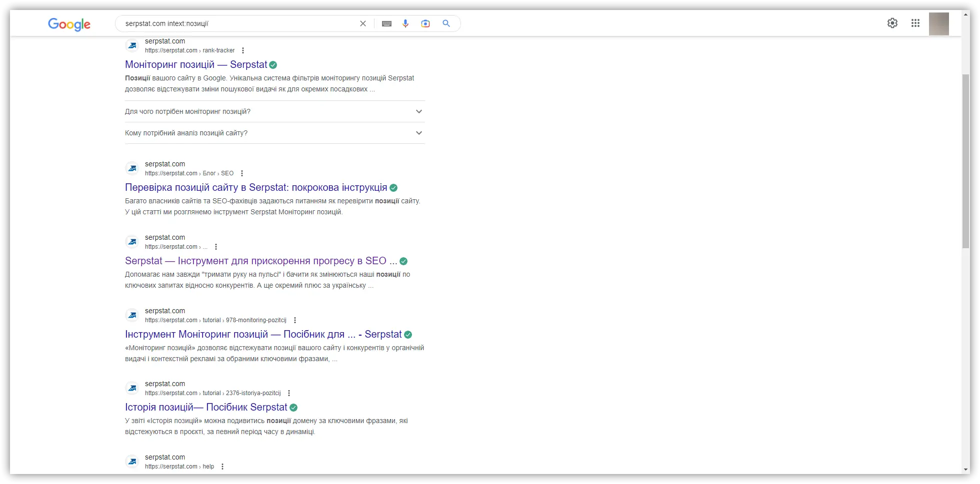
Task: Search by image with camera icon
Action: tap(425, 23)
